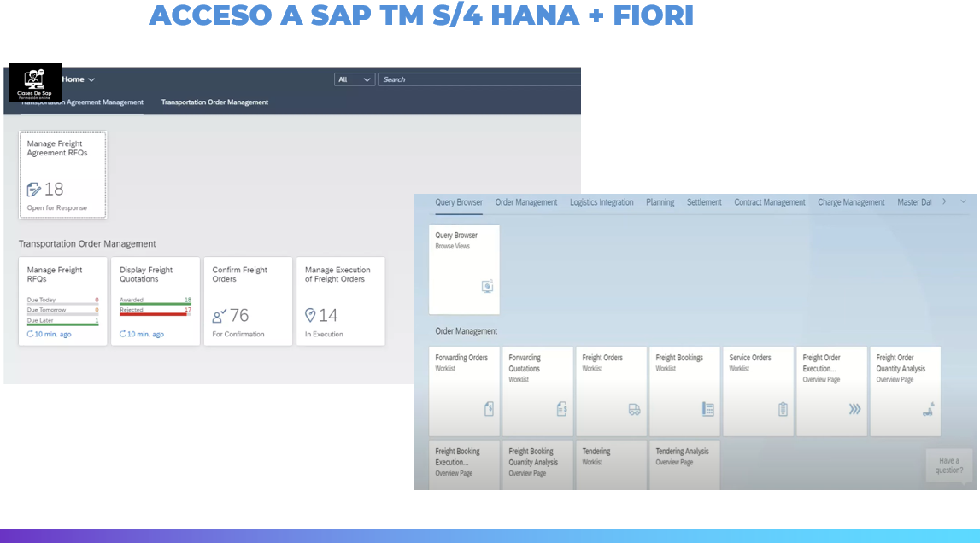The image size is (980, 543).
Task: Open the Freight Booking Quantity Analysis tile
Action: click(537, 465)
